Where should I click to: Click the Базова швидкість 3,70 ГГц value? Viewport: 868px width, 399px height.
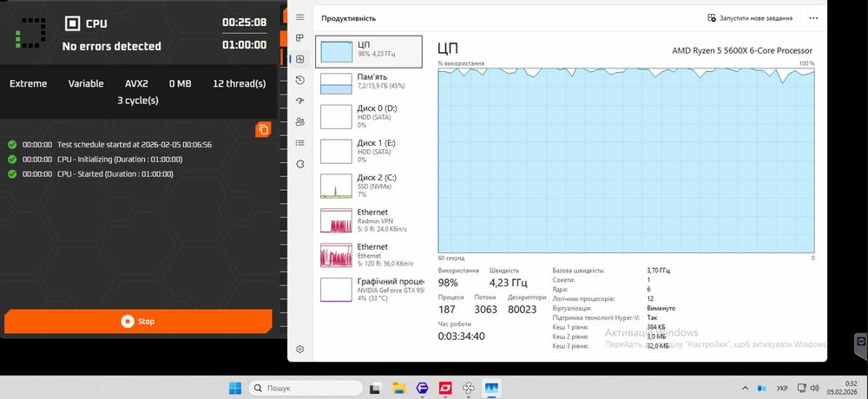pyautogui.click(x=658, y=271)
